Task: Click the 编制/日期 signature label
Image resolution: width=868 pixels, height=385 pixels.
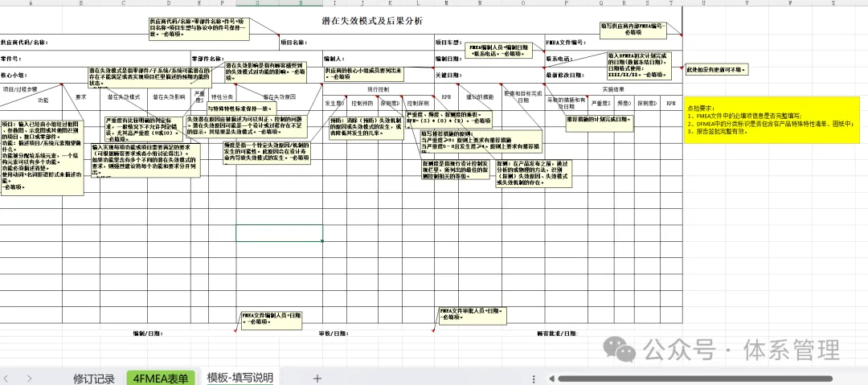Action: (147, 334)
